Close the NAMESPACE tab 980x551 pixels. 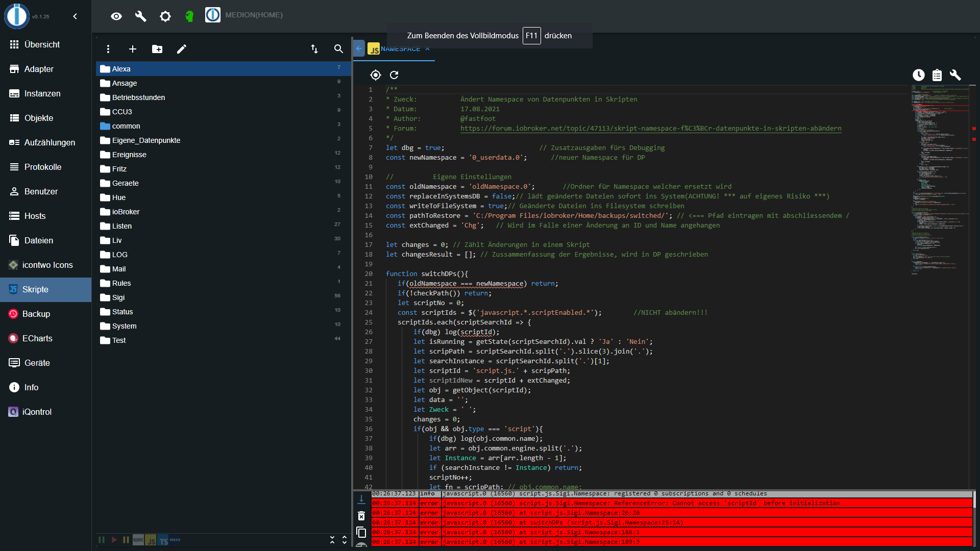pos(428,49)
